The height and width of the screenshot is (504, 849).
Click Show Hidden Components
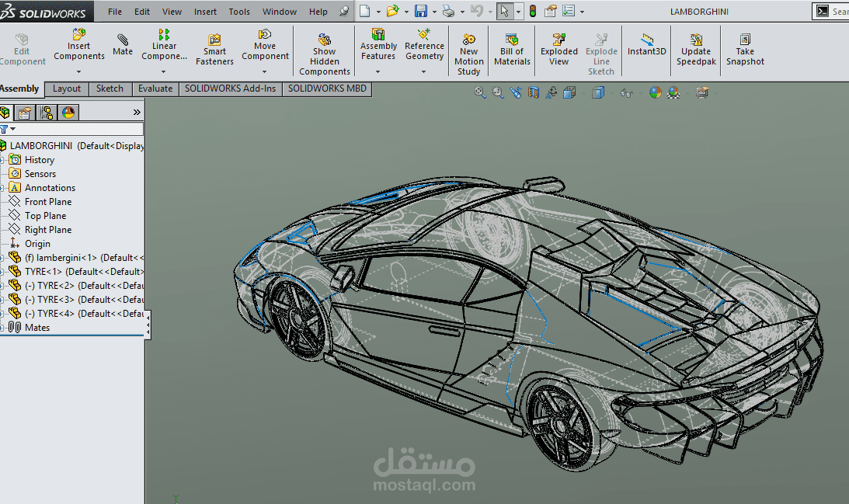(x=325, y=54)
